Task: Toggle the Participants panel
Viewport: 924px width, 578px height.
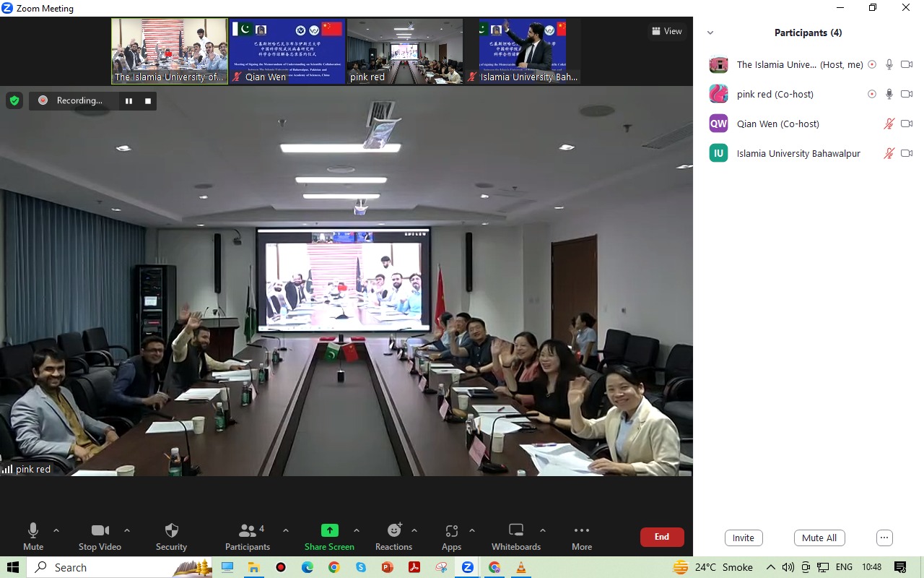Action: tap(248, 536)
